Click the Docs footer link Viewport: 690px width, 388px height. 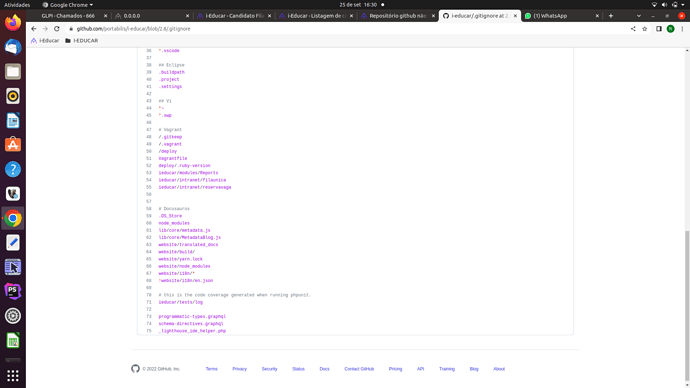[324, 369]
